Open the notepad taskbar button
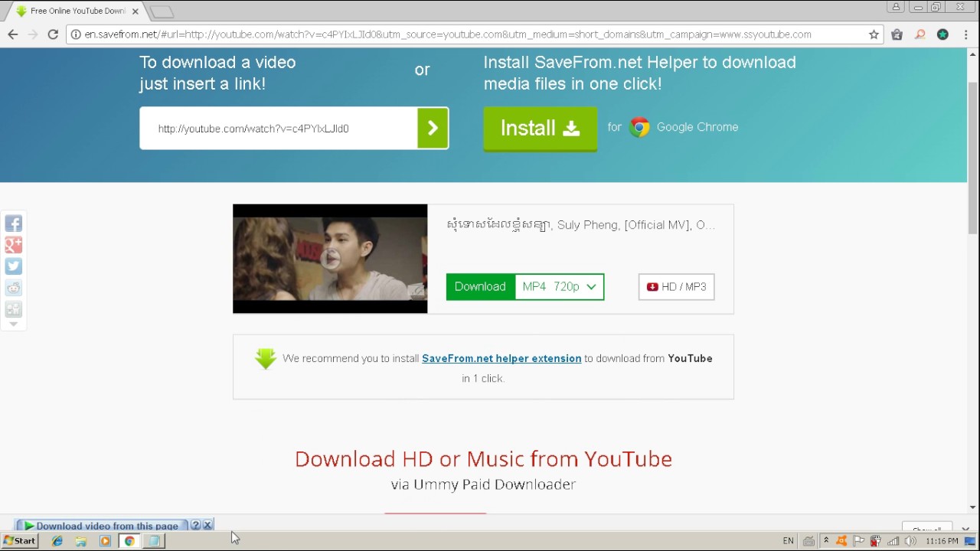This screenshot has height=551, width=980. pyautogui.click(x=154, y=541)
